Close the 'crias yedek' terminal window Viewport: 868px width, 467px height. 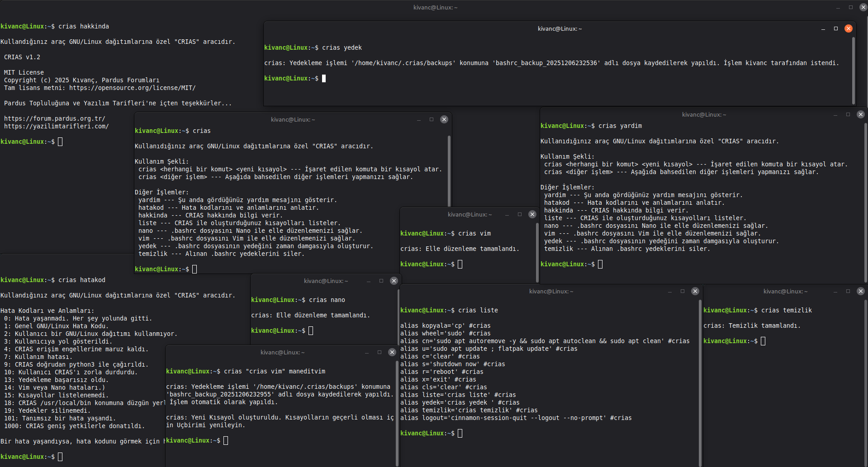tap(849, 28)
